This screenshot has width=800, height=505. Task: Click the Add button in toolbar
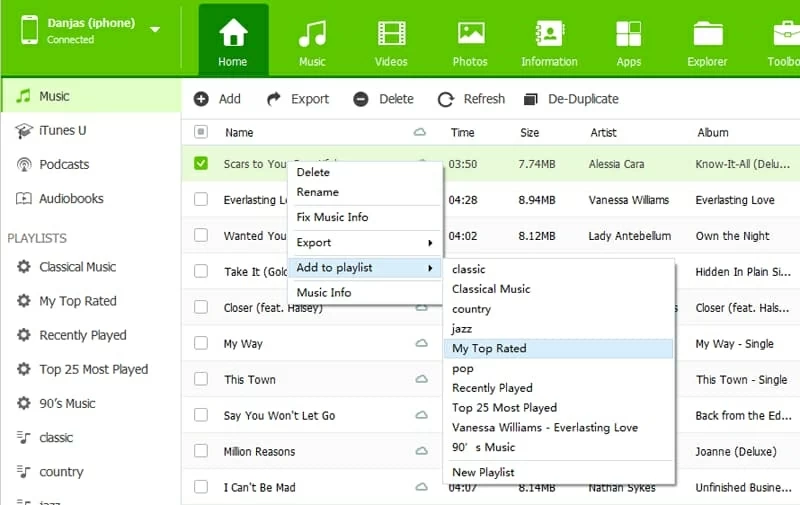pos(217,99)
